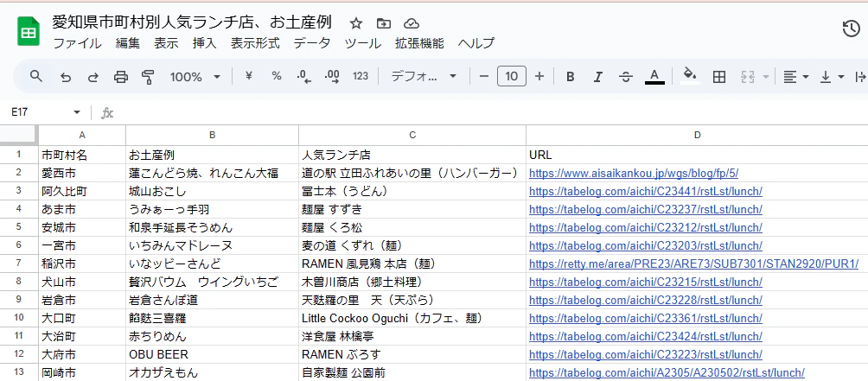The image size is (868, 381).
Task: Move document to folder icon
Action: coord(383,23)
